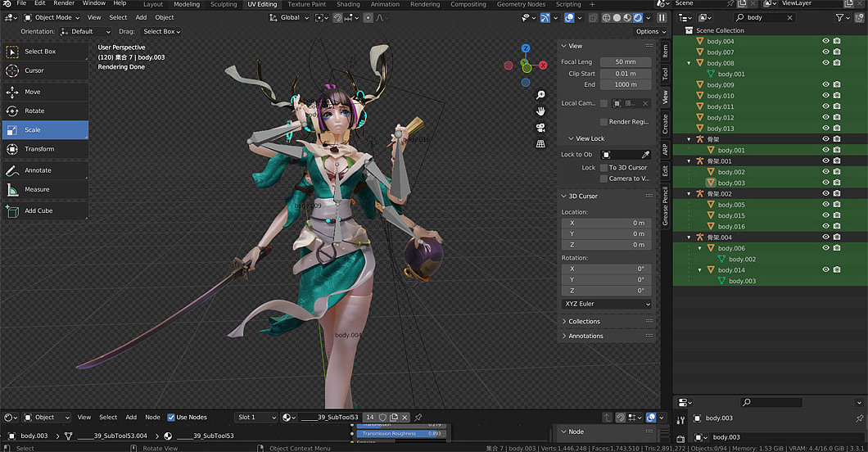
Task: Click the Lock to Object eyedropper
Action: coord(645,155)
